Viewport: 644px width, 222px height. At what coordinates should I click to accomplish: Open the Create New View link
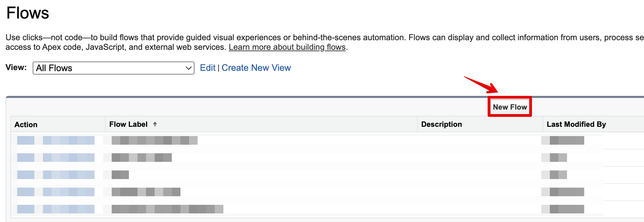pyautogui.click(x=256, y=68)
